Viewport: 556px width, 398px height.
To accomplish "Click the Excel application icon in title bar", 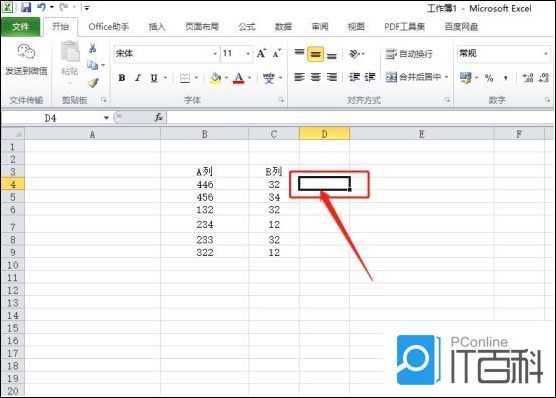I will pyautogui.click(x=8, y=7).
